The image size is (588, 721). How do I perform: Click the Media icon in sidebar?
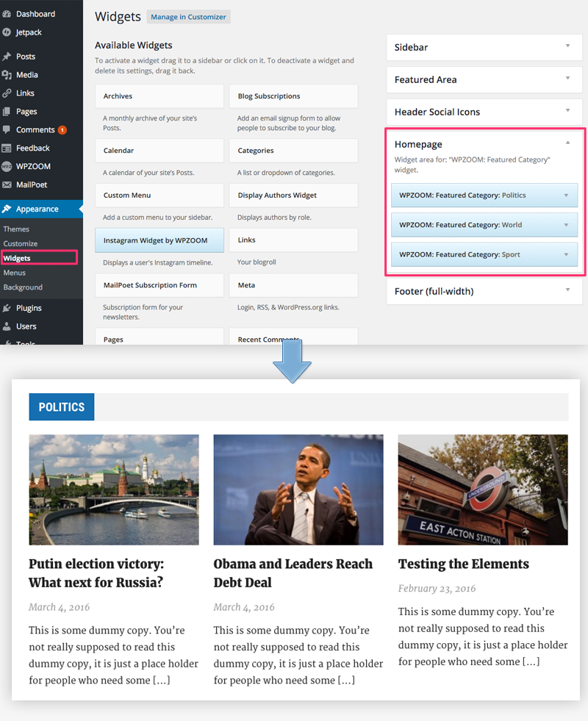[7, 75]
